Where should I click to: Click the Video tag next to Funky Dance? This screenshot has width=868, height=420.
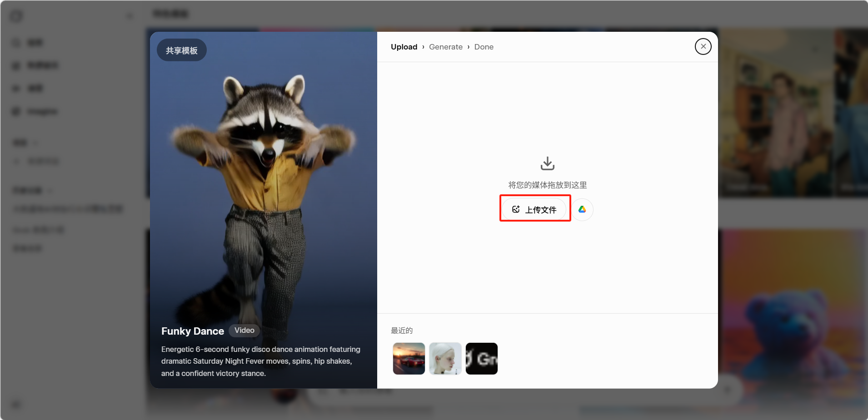[x=244, y=331]
